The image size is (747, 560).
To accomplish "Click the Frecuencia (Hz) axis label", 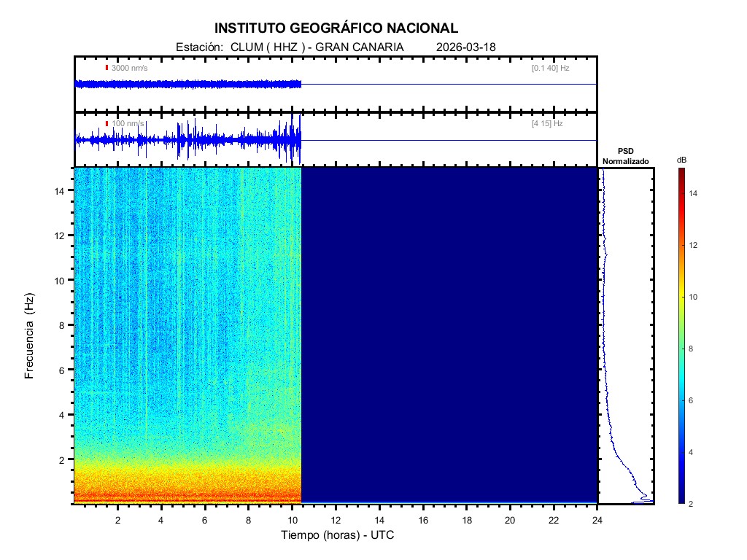I will [x=30, y=336].
